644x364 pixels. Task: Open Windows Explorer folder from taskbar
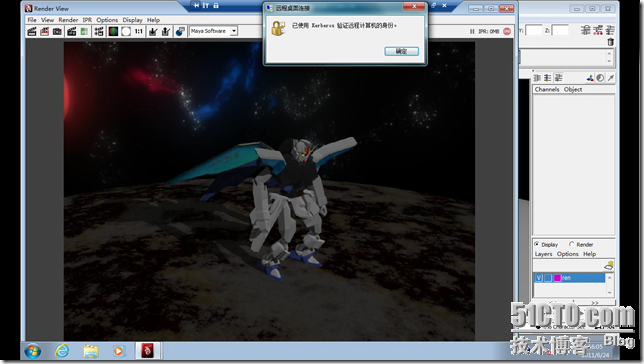coord(91,351)
